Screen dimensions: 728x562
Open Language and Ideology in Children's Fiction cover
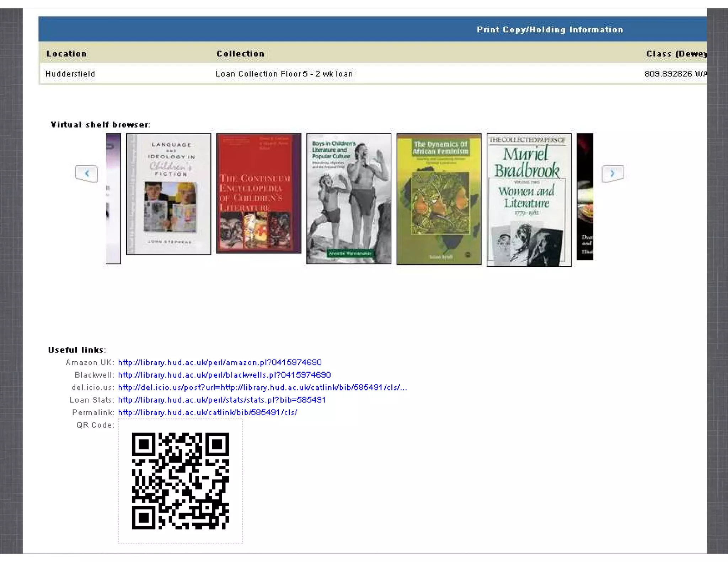tap(168, 194)
